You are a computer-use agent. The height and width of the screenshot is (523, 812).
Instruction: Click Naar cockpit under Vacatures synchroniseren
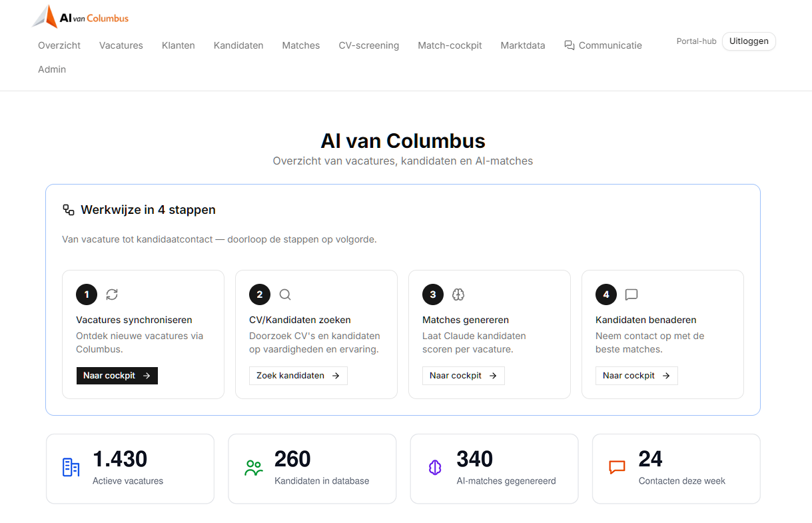(117, 376)
